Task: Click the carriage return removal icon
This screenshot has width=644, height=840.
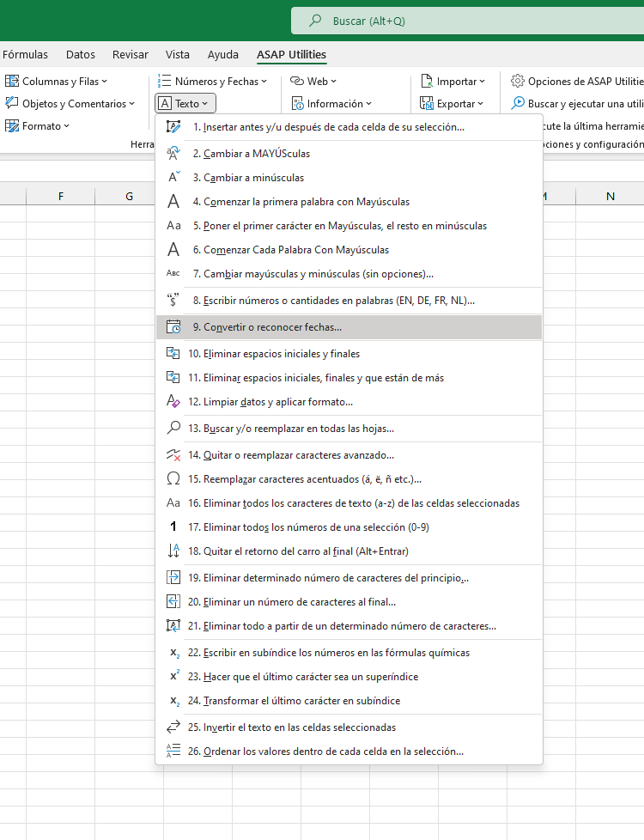Action: 173,551
